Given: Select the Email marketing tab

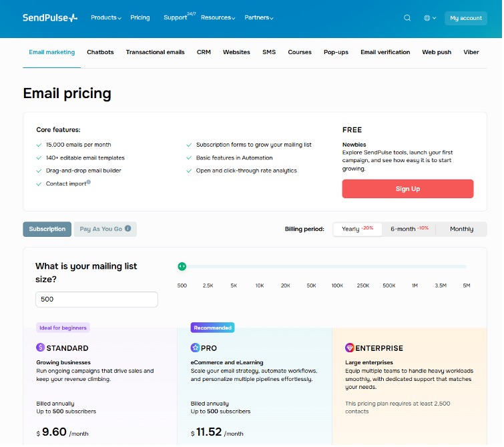Looking at the screenshot, I should (x=52, y=53).
